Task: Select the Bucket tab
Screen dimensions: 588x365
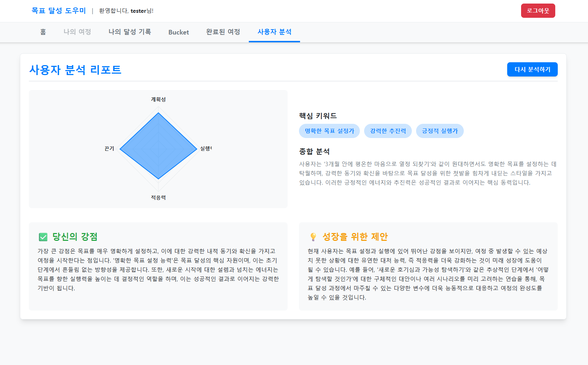Action: pyautogui.click(x=179, y=32)
